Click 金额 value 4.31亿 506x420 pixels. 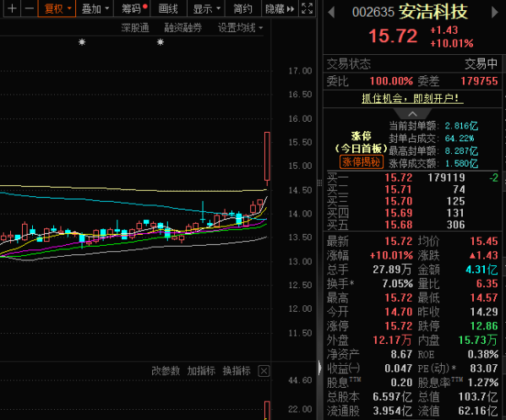tap(482, 270)
